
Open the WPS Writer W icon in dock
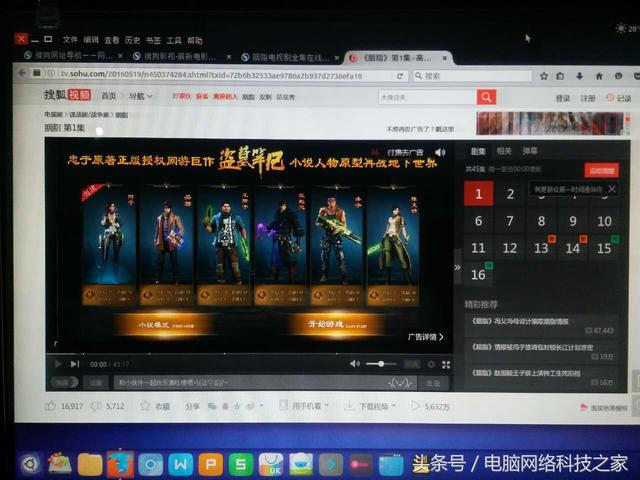pos(180,464)
